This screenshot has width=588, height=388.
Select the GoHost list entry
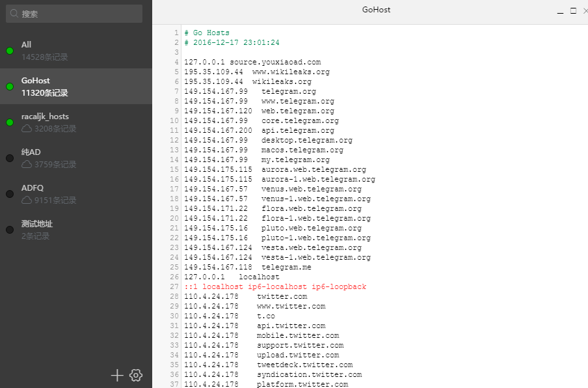click(76, 87)
